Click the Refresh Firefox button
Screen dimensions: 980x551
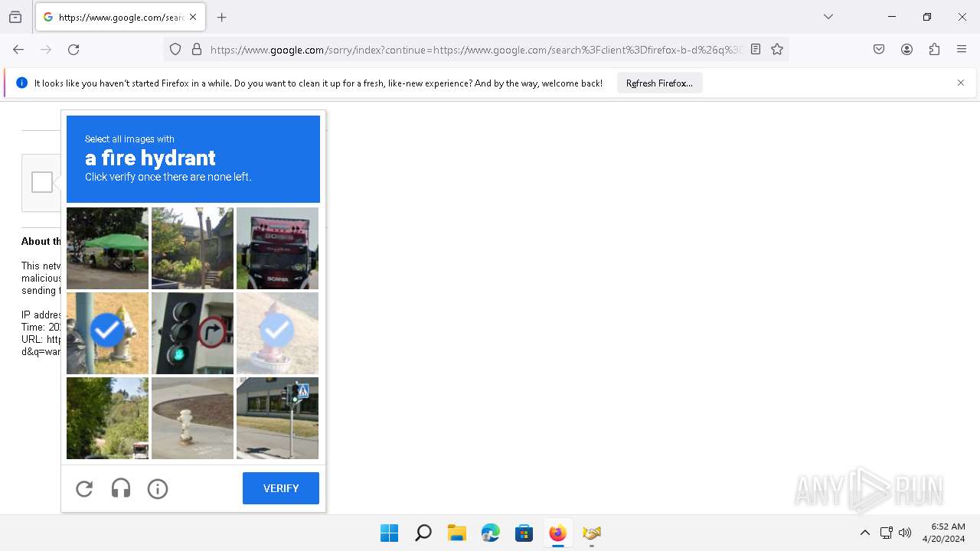click(x=659, y=83)
